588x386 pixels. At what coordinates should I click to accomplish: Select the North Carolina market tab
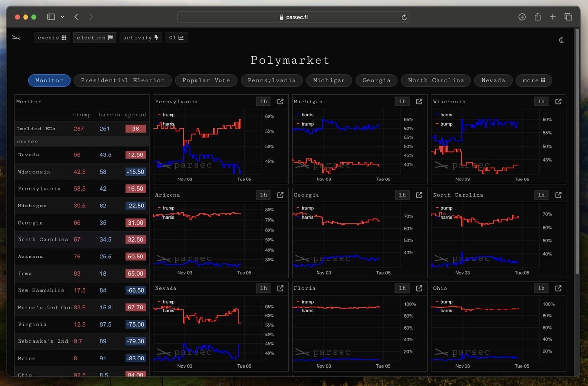coord(436,80)
